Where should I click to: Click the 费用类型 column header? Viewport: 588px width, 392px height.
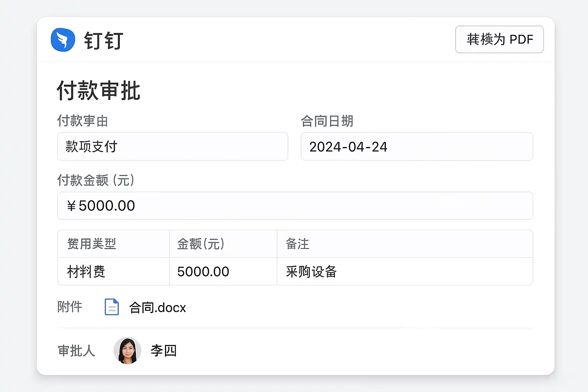coord(92,244)
